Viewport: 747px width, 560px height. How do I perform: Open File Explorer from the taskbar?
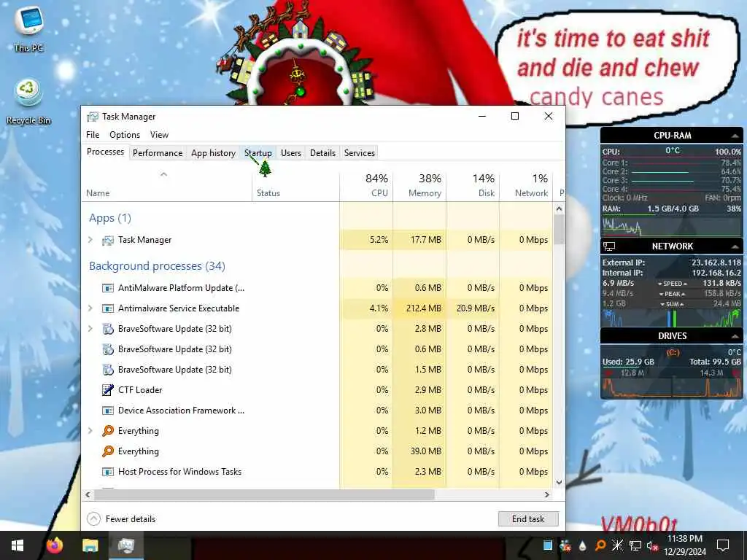pyautogui.click(x=90, y=545)
